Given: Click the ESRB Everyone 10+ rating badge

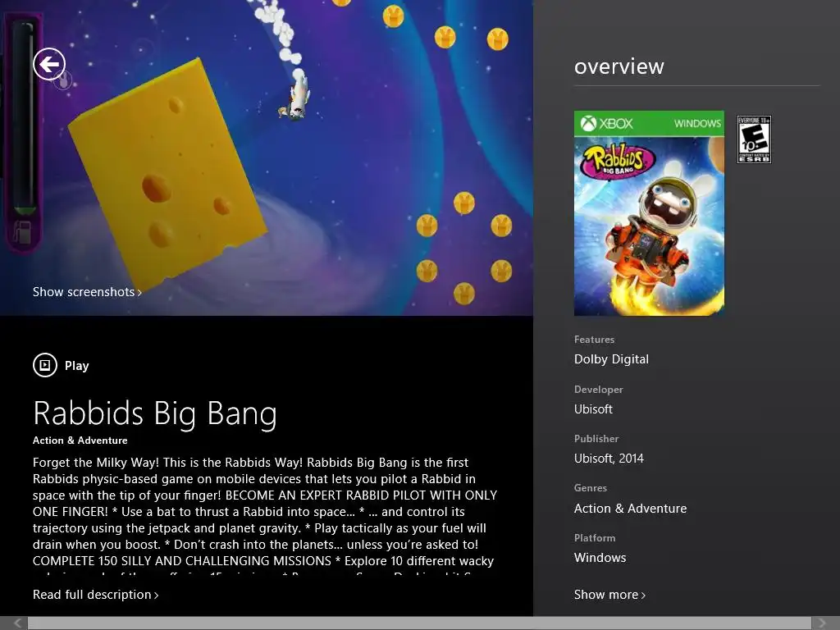Looking at the screenshot, I should [754, 139].
